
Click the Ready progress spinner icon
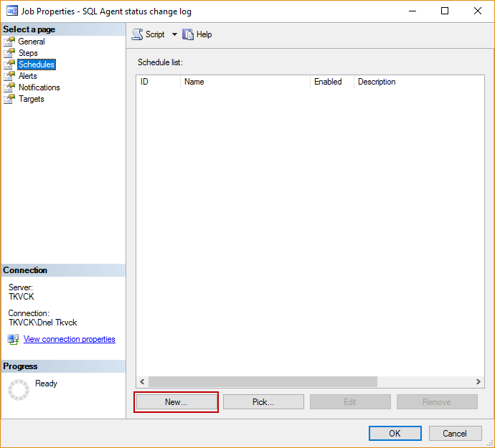(19, 390)
